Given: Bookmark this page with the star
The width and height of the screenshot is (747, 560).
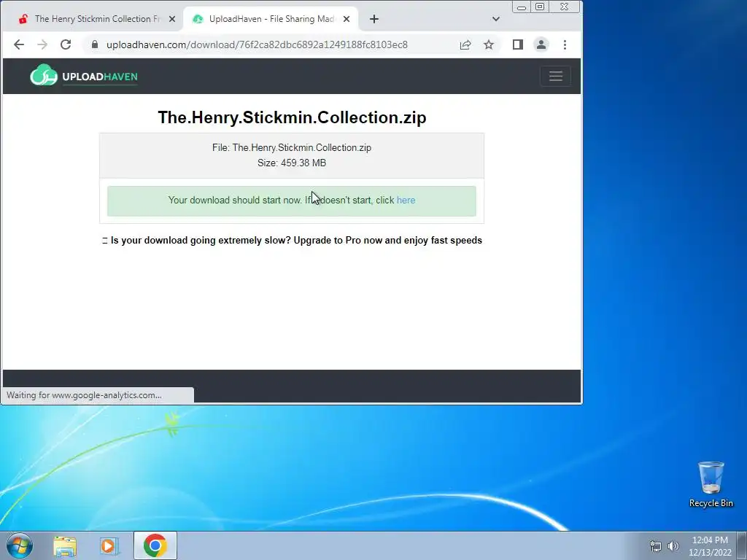Looking at the screenshot, I should (489, 44).
